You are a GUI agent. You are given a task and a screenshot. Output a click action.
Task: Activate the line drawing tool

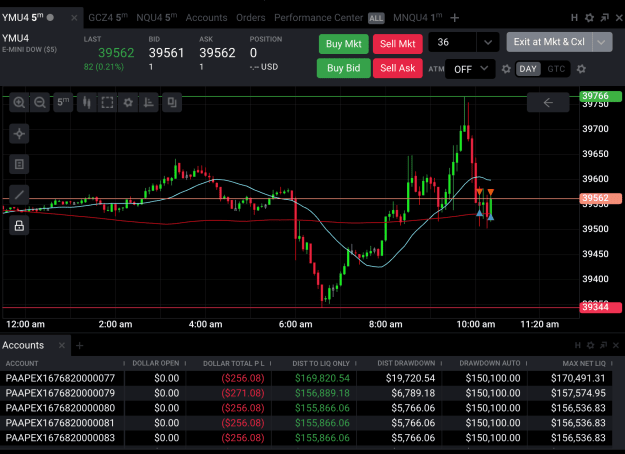tap(19, 195)
